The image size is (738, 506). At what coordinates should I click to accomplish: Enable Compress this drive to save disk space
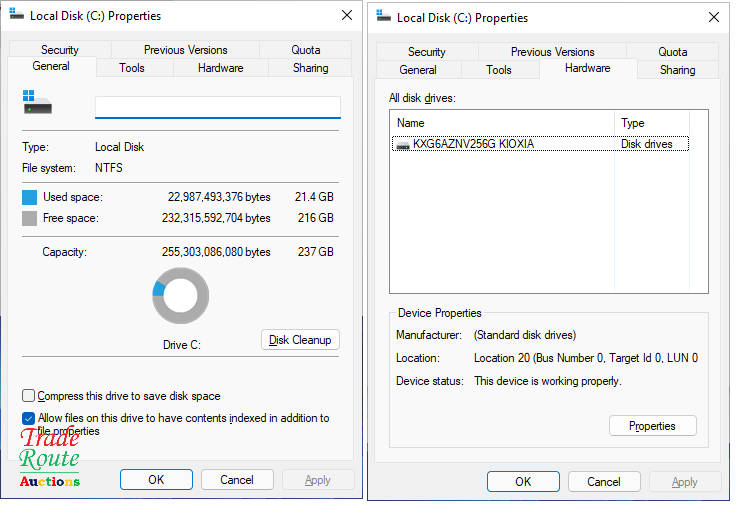[29, 396]
